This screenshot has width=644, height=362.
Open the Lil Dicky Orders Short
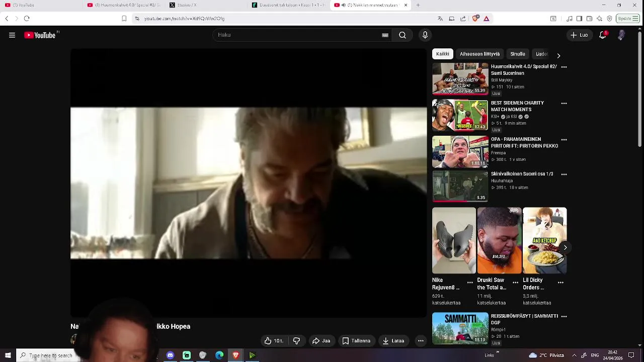pyautogui.click(x=544, y=240)
